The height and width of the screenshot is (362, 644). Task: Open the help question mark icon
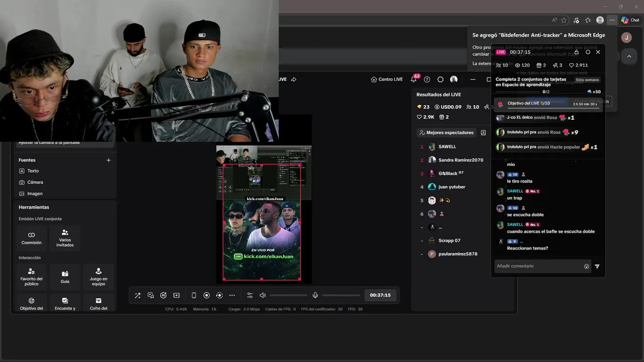(x=427, y=79)
